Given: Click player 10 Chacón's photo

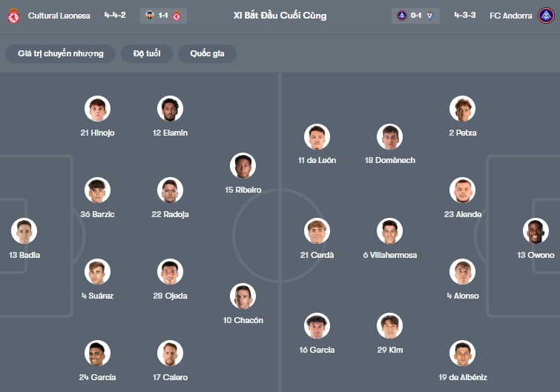Looking at the screenshot, I should pos(243,296).
